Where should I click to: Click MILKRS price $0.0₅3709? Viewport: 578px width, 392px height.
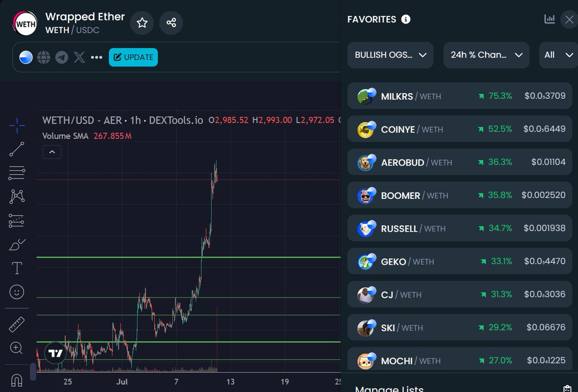545,96
